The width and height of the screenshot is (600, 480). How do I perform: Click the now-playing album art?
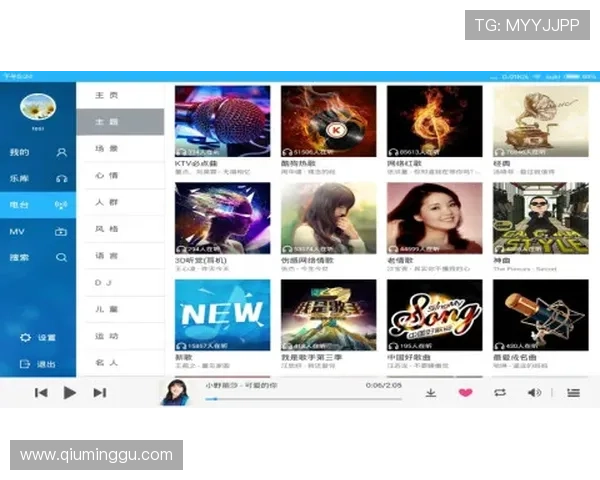(x=176, y=392)
